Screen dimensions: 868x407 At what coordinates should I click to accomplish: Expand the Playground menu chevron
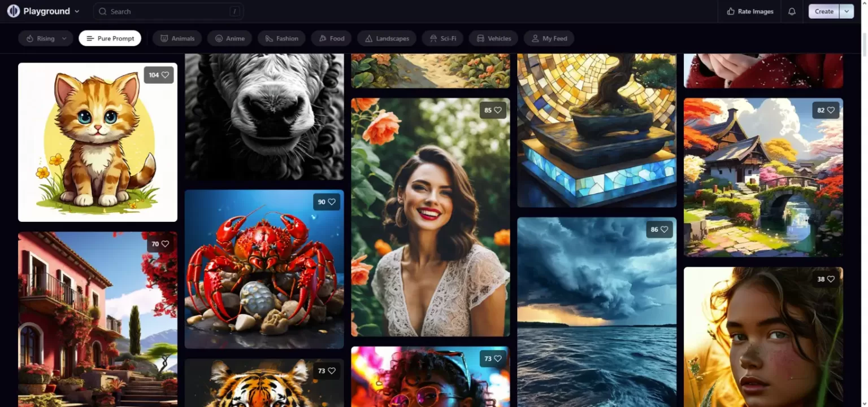point(77,11)
